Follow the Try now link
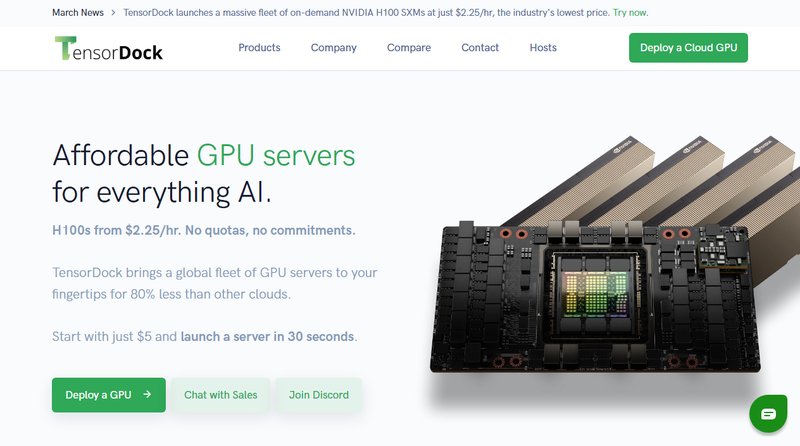Image resolution: width=800 pixels, height=446 pixels. tap(631, 13)
